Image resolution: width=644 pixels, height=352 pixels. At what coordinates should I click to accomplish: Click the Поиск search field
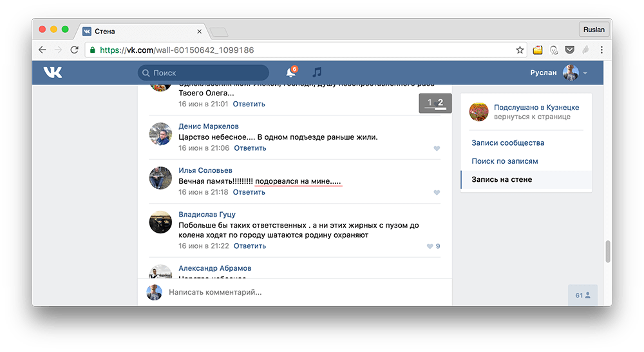click(204, 73)
